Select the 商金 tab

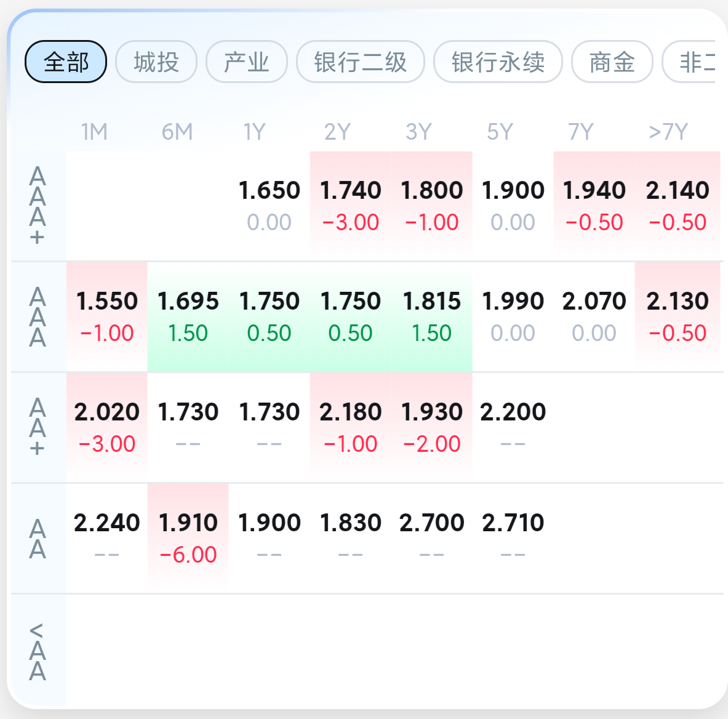pos(612,62)
